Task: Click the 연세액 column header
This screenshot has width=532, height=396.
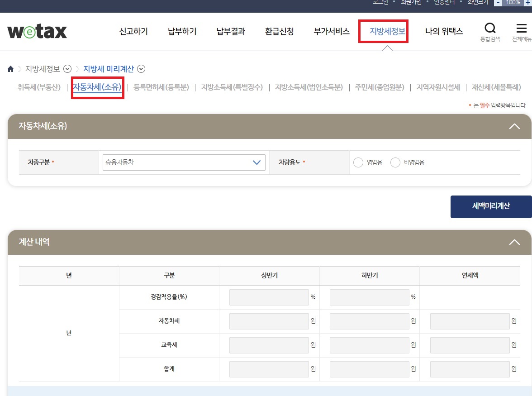Action: (470, 276)
